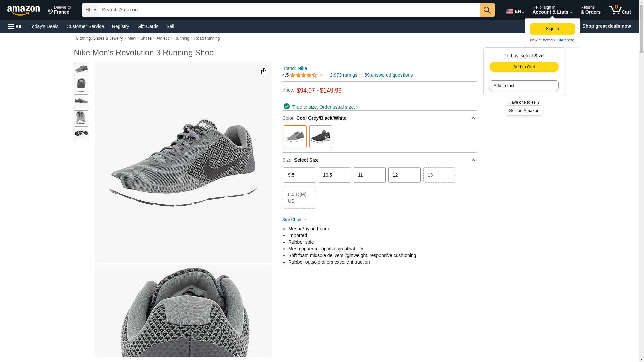The width and height of the screenshot is (644, 362).
Task: Open the All departments search dropdown
Action: pyautogui.click(x=91, y=10)
